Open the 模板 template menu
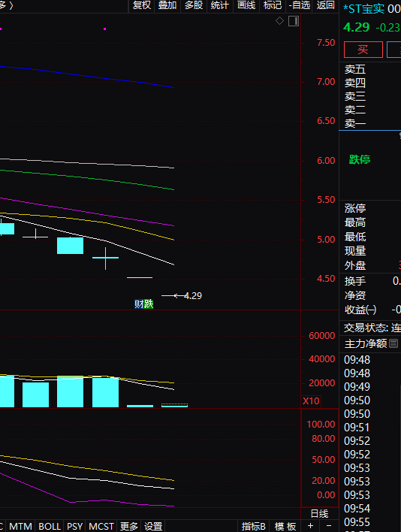Screen dimensions: 401x532 coord(285,526)
